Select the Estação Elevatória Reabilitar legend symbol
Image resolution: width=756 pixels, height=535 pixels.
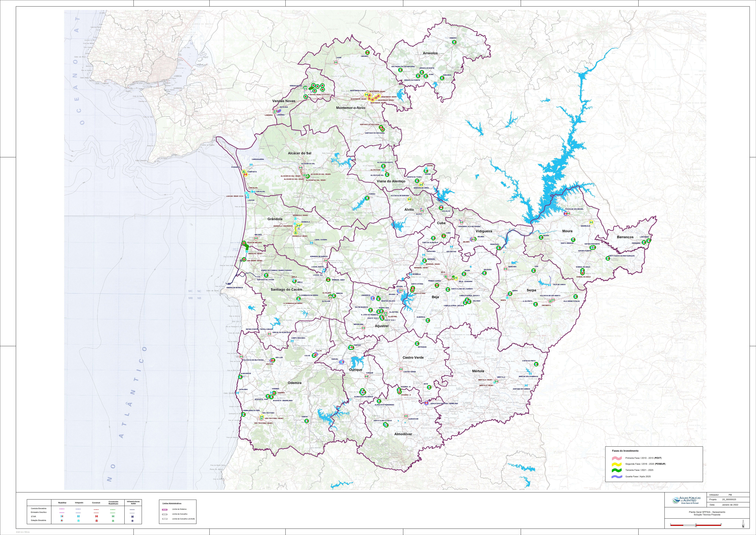click(62, 521)
